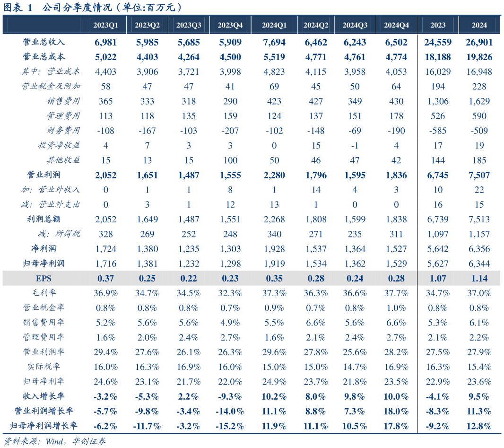Click the 2024 EPS value 1.14
Screen dimensions: 504x448
479,278
